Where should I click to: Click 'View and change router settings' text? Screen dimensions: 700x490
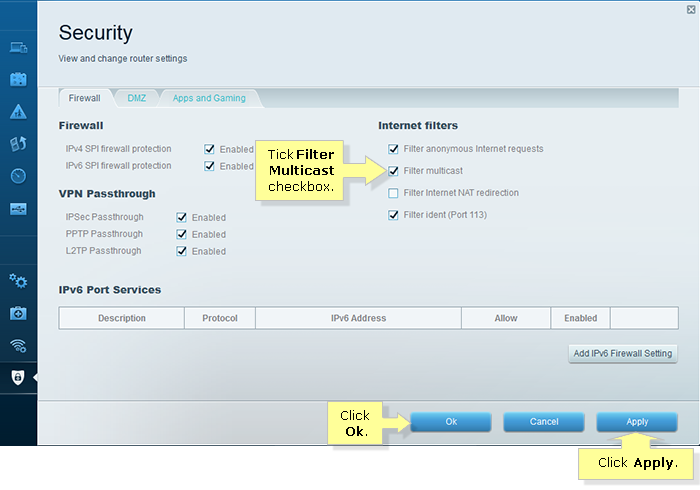[x=123, y=58]
